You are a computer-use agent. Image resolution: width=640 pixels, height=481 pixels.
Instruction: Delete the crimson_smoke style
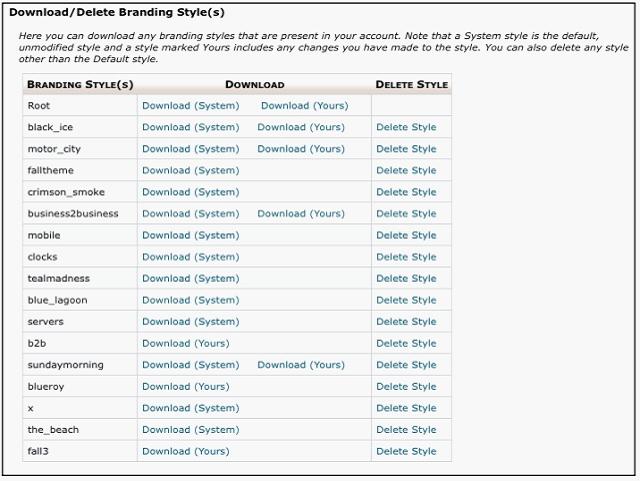(406, 192)
